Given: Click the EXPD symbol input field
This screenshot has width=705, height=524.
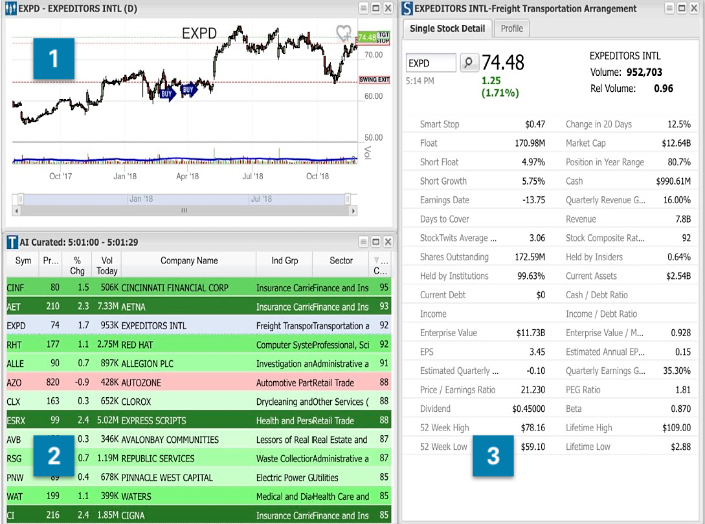Looking at the screenshot, I should (x=431, y=63).
